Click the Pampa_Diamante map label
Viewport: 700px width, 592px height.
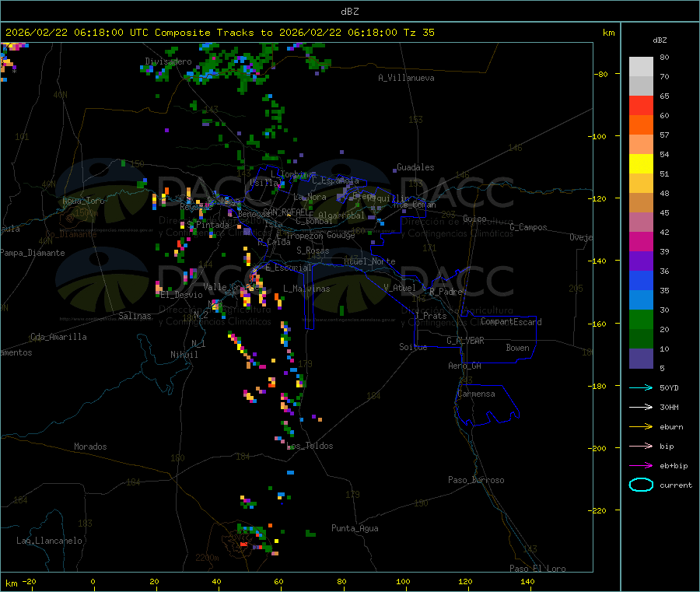[33, 253]
